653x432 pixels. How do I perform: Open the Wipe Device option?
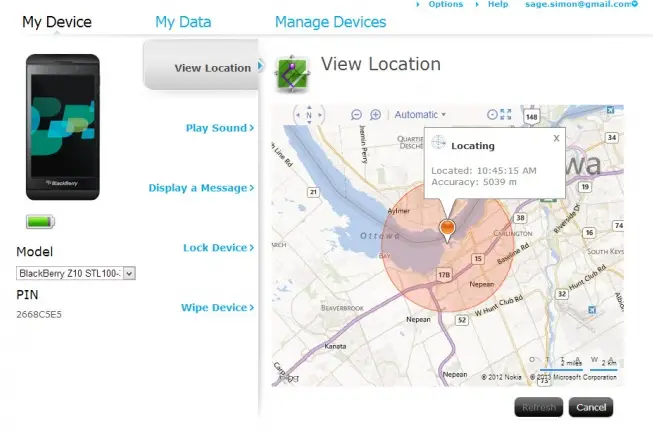[x=217, y=308]
